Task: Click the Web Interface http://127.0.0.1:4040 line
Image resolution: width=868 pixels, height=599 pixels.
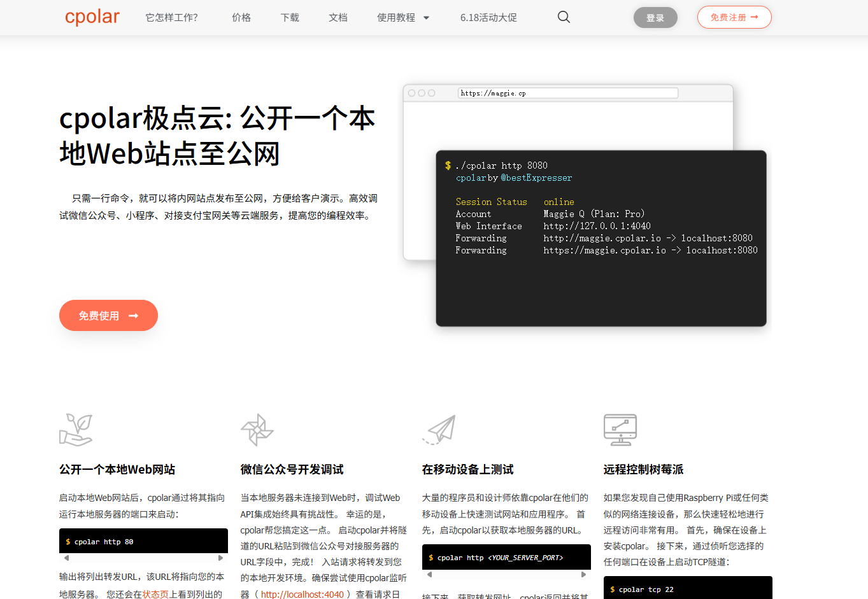Action: tap(553, 226)
